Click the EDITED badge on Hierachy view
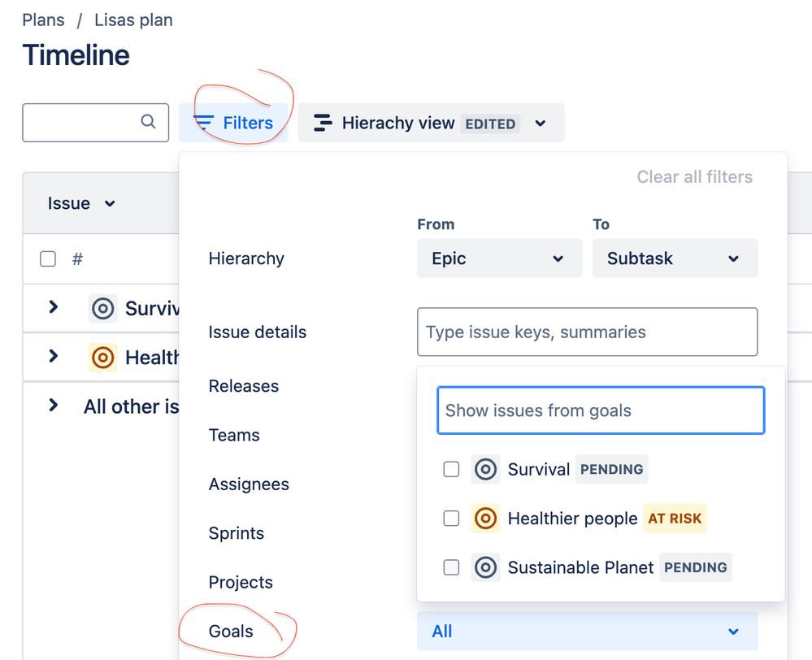The height and width of the screenshot is (660, 812). (490, 124)
